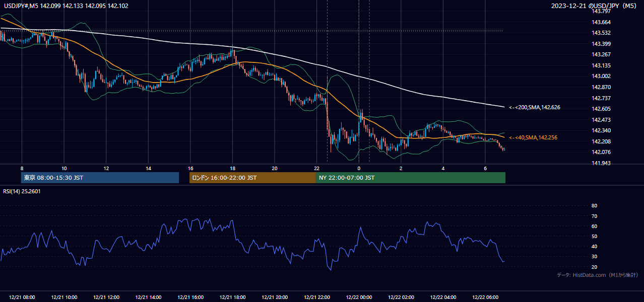Viewport: 644px width, 302px height.
Task: Click the chart title '2023-12-21 のUSD/JPY (M5)'
Action: 595,6
